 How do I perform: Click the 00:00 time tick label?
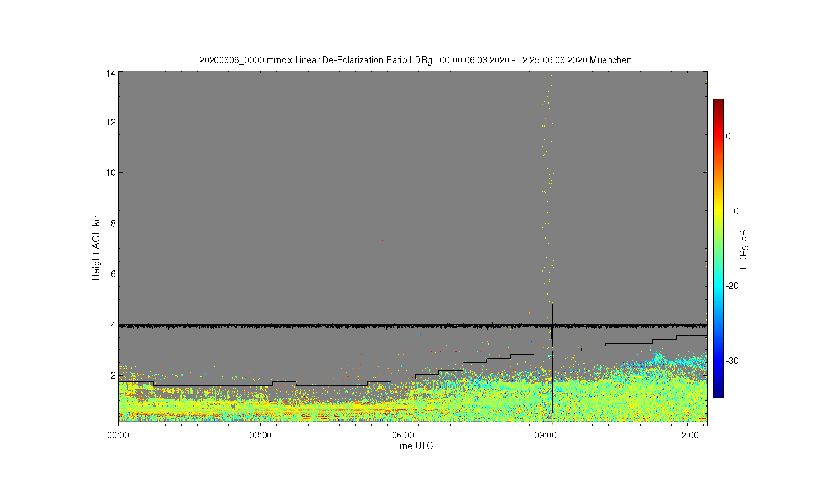click(118, 435)
